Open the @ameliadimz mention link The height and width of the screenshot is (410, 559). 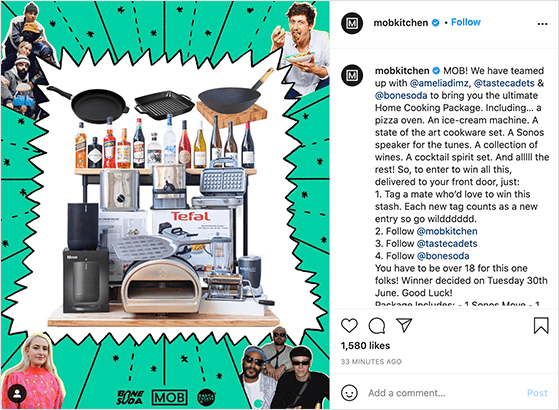439,83
